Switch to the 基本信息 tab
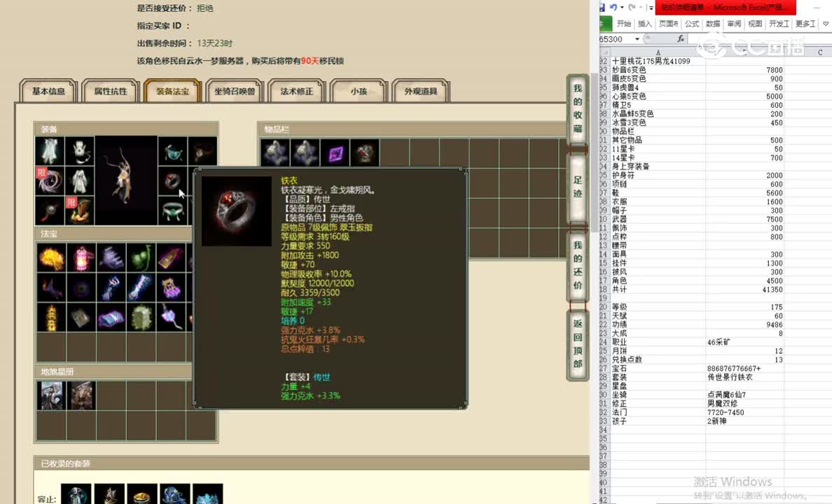Image resolution: width=832 pixels, height=504 pixels. coord(49,91)
